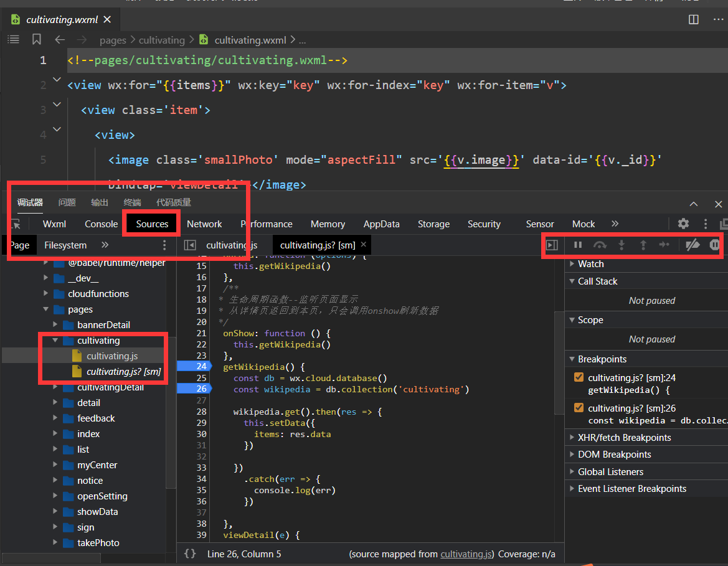Uncheck breakpoint cultivating.js? [sm]:26
The width and height of the screenshot is (728, 566).
click(579, 408)
